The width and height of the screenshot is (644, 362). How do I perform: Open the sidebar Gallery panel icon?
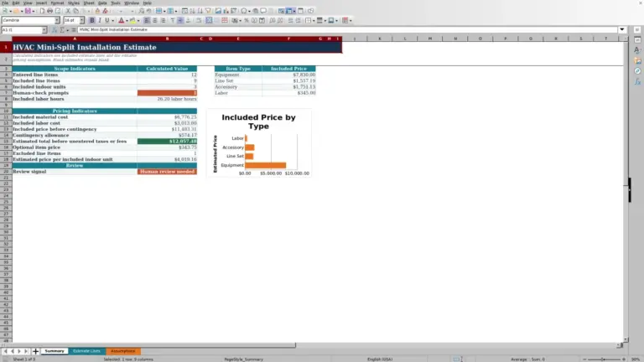(x=637, y=60)
